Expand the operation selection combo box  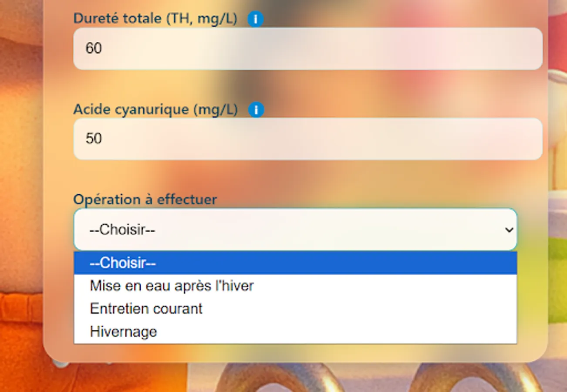[295, 230]
